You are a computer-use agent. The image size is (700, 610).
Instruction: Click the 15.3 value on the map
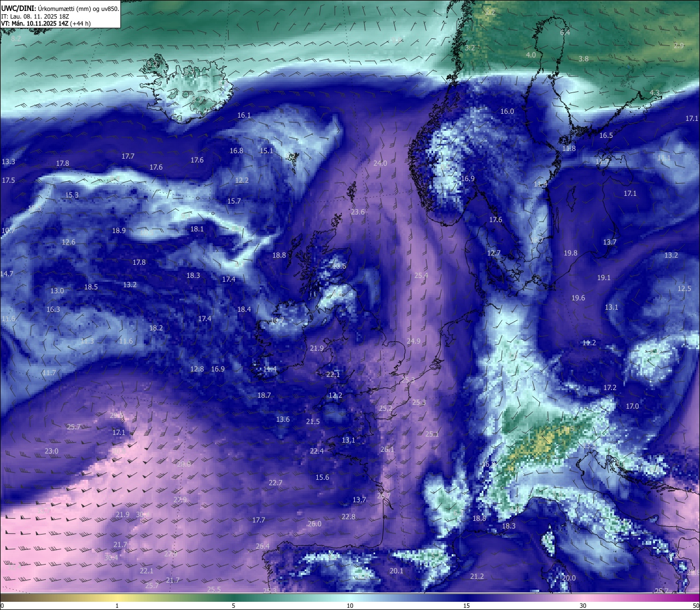click(x=72, y=195)
